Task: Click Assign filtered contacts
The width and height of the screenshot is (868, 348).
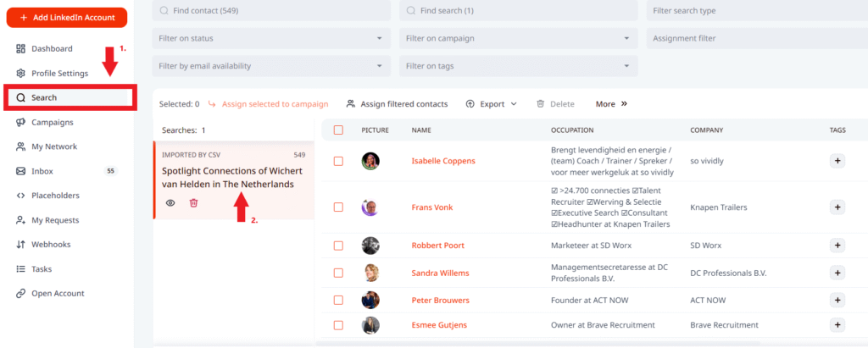Action: pyautogui.click(x=397, y=104)
